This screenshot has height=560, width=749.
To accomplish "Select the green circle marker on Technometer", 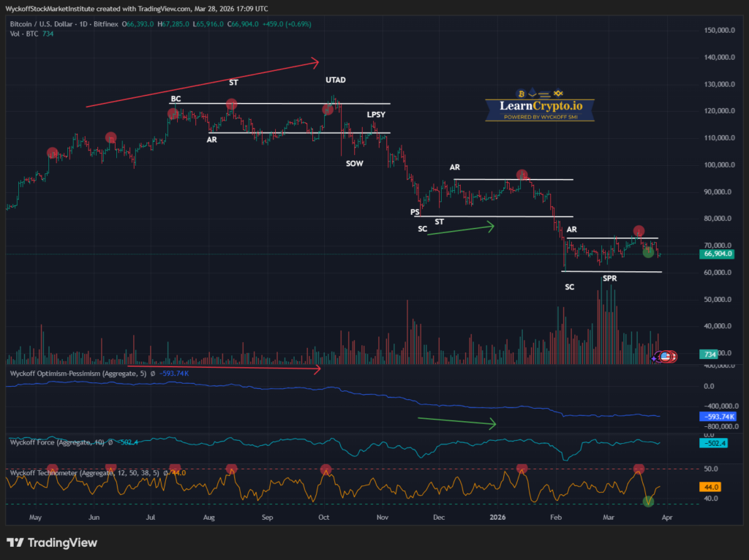I will [x=648, y=502].
